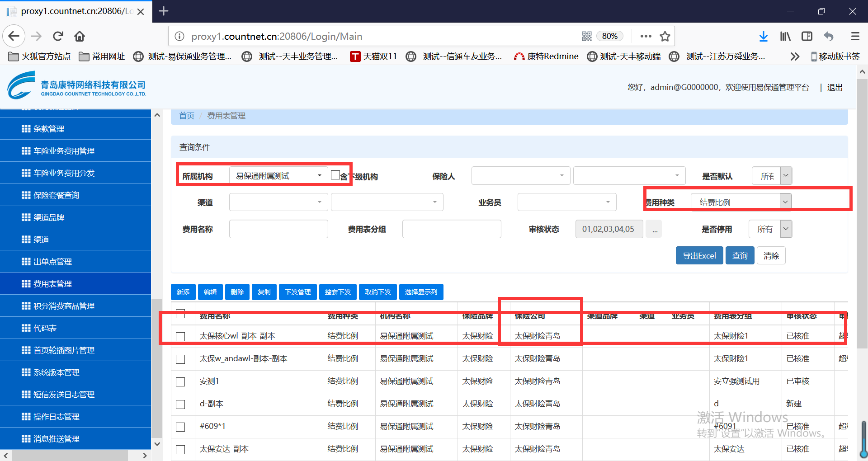The width and height of the screenshot is (868, 461).
Task: Click the 导出Excel button
Action: [x=699, y=256]
